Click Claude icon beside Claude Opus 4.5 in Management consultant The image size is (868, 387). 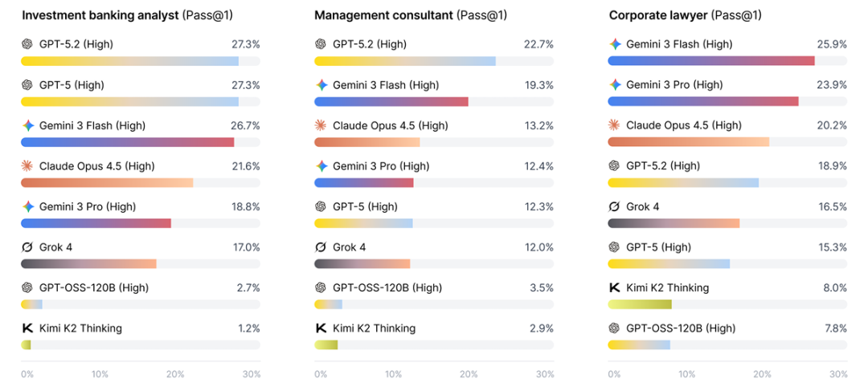[321, 125]
